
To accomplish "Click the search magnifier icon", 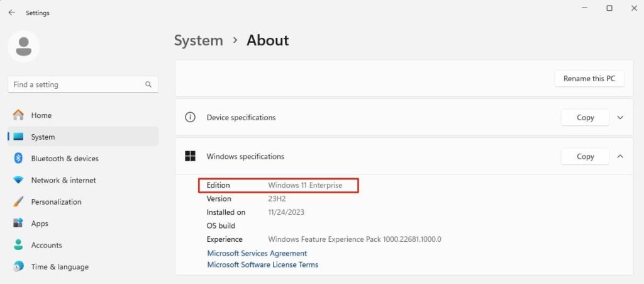I will tap(148, 84).
